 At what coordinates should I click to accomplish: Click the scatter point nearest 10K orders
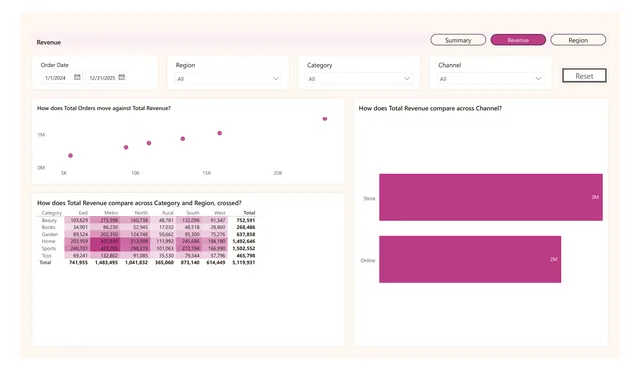tap(126, 147)
